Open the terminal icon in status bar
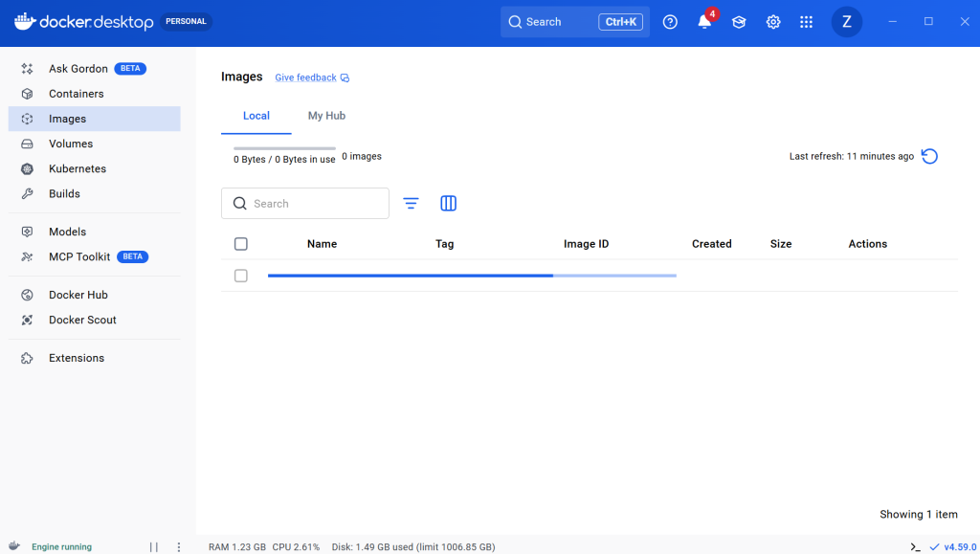This screenshot has width=980, height=554. [916, 547]
